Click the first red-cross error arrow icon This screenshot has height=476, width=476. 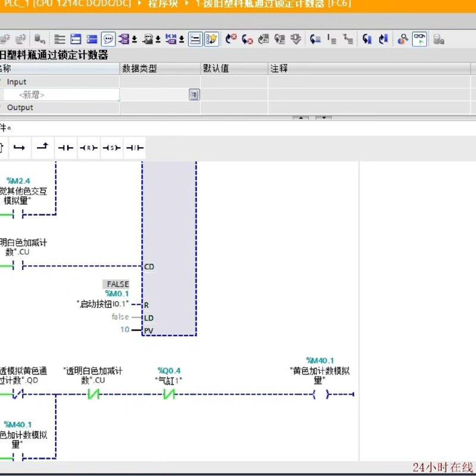(x=231, y=39)
